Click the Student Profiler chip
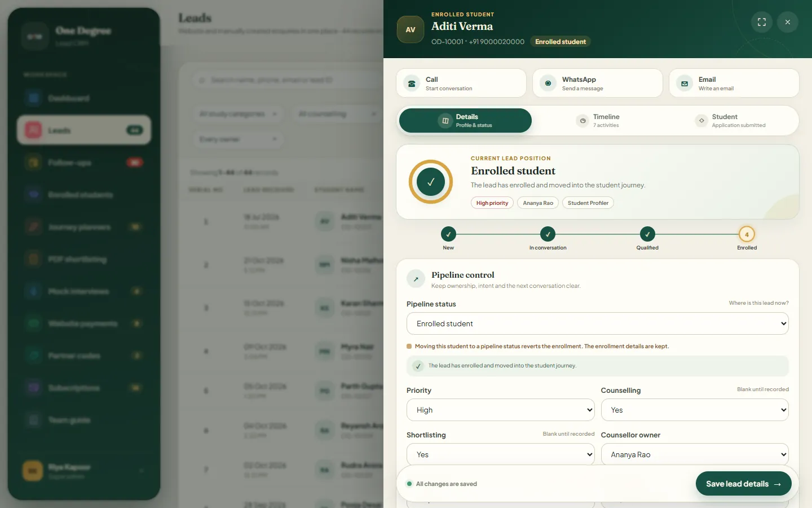Screen dimensions: 812x508 588,203
